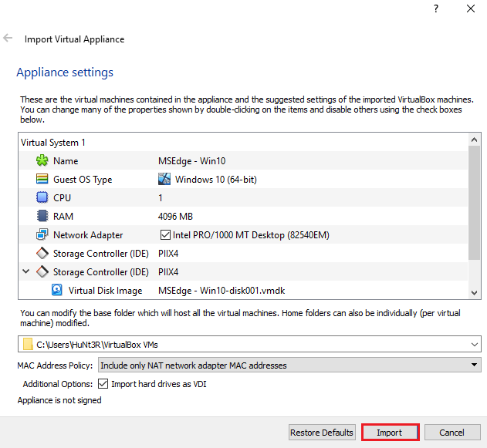Collapse the second Storage Controller (IDE) tree node

pyautogui.click(x=26, y=271)
